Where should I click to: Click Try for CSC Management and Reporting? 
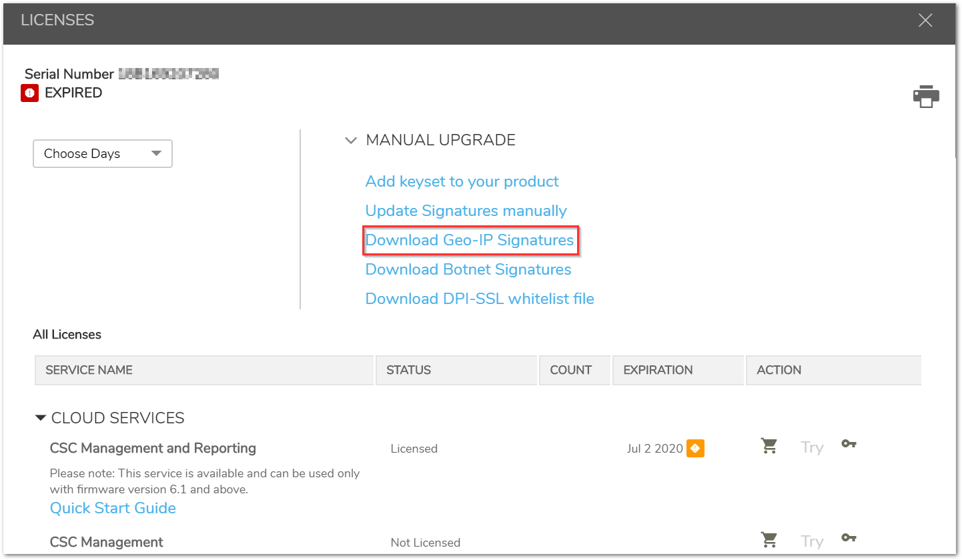[x=812, y=447]
